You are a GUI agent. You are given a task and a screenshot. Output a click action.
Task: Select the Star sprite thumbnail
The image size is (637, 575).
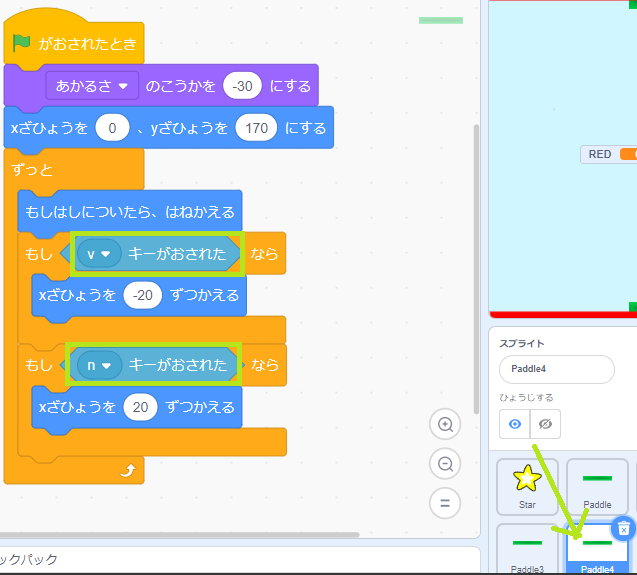tap(527, 487)
